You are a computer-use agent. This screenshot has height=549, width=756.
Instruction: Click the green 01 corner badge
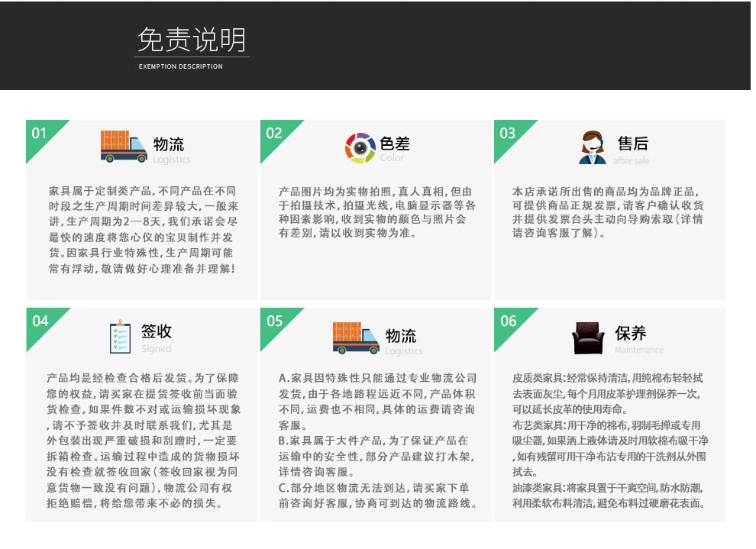pyautogui.click(x=41, y=135)
